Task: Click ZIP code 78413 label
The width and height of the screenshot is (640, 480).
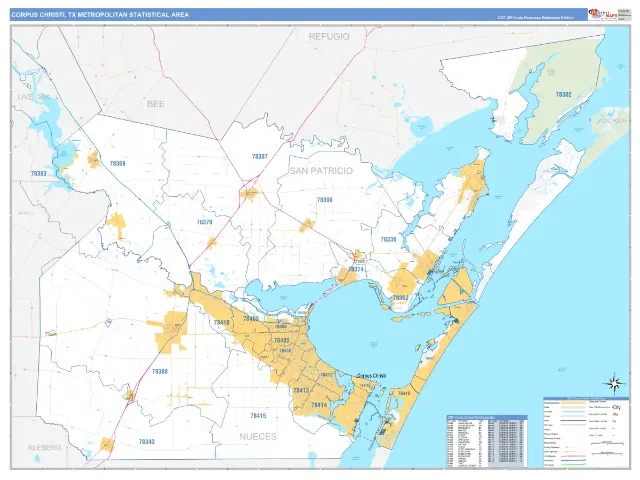Action: coord(301,391)
